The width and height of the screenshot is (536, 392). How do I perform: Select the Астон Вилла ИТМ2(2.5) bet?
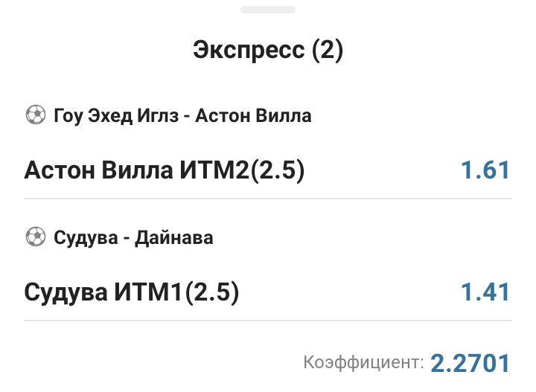(165, 170)
